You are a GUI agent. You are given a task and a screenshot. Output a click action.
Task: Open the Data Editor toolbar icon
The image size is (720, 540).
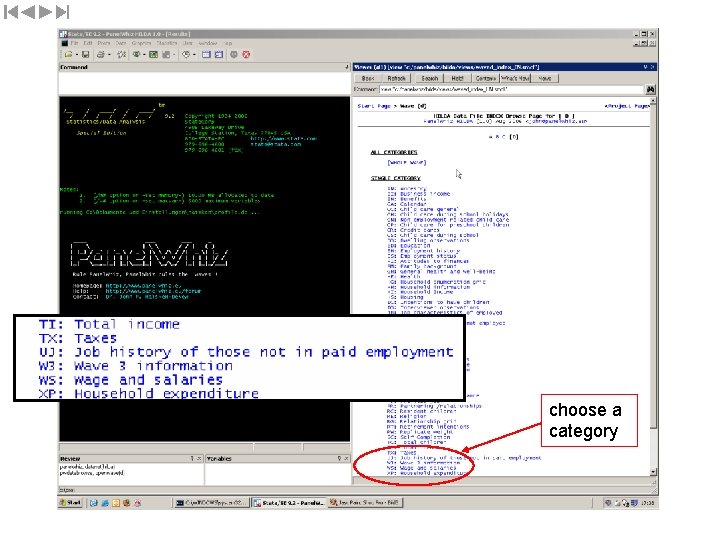point(206,55)
